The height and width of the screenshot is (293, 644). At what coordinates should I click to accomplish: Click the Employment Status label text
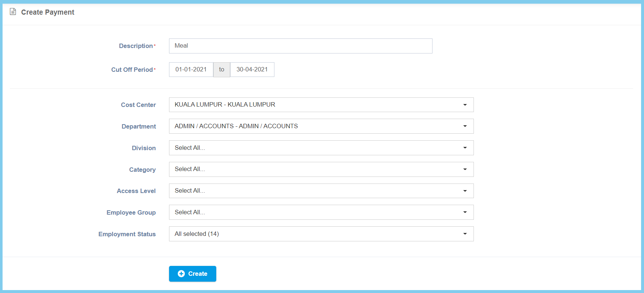pyautogui.click(x=127, y=234)
